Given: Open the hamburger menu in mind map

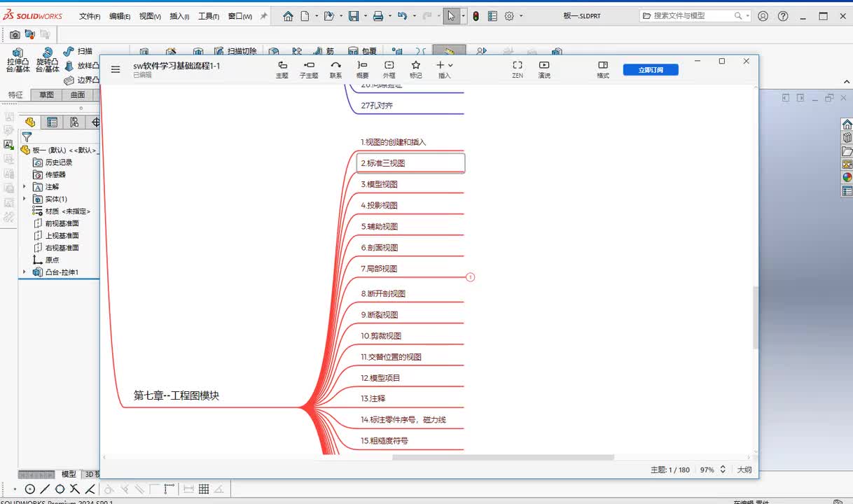Looking at the screenshot, I should click(116, 69).
